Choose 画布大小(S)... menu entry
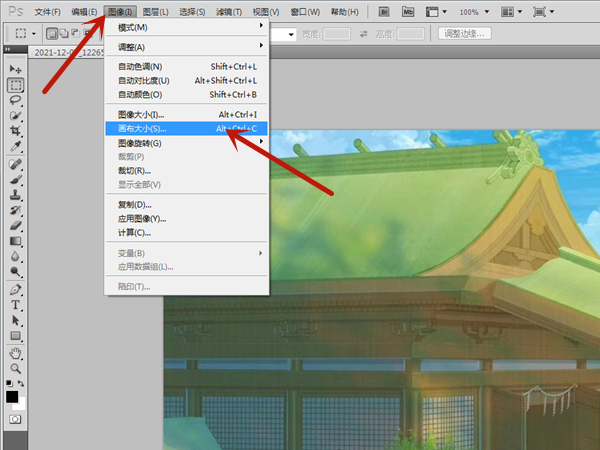The image size is (600, 450). click(x=187, y=129)
